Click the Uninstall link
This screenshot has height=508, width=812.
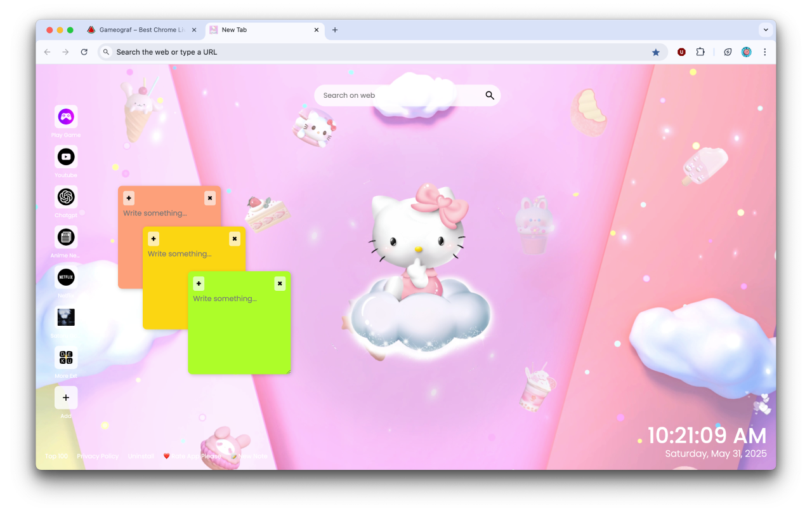141,456
